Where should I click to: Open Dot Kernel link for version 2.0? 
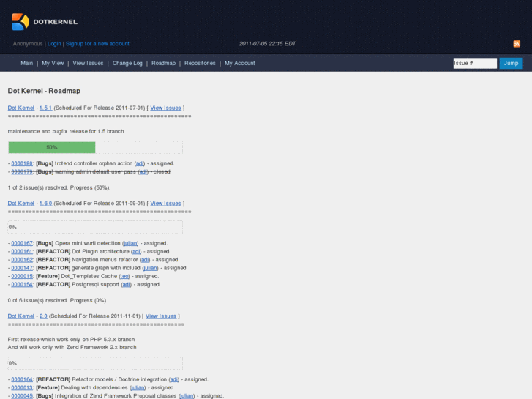coord(21,316)
